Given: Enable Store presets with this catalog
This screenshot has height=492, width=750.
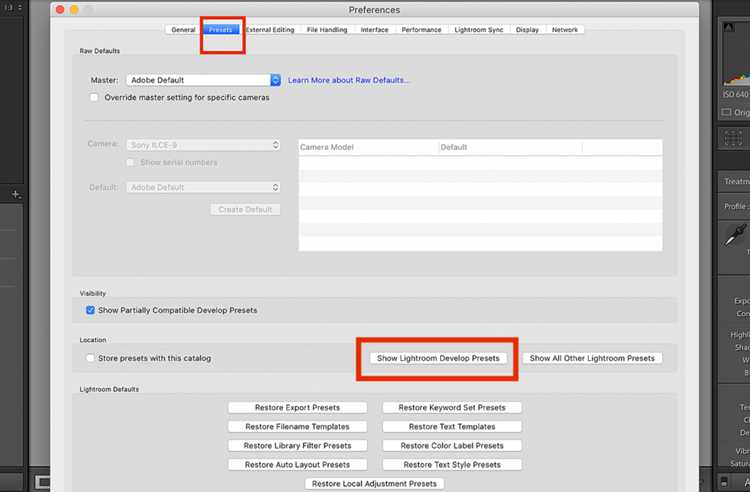Looking at the screenshot, I should [90, 358].
